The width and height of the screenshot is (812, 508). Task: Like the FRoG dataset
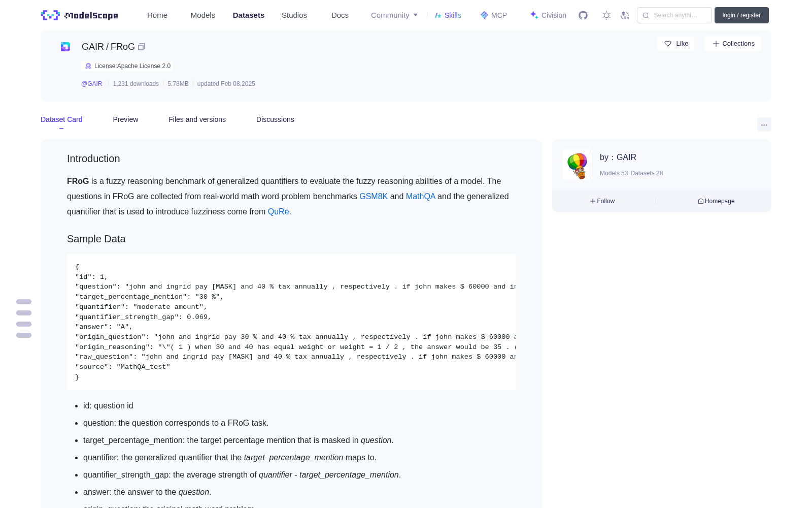point(675,44)
